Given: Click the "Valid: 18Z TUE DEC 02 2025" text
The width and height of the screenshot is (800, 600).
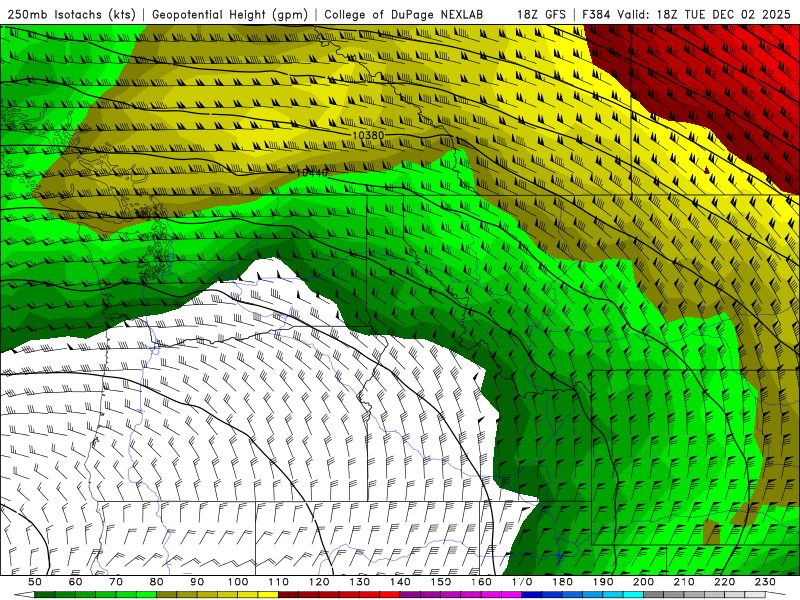Looking at the screenshot, I should coord(704,14).
